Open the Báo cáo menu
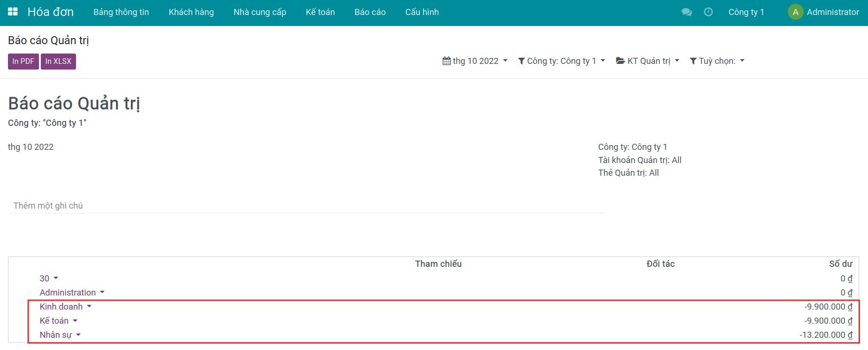 (x=370, y=12)
